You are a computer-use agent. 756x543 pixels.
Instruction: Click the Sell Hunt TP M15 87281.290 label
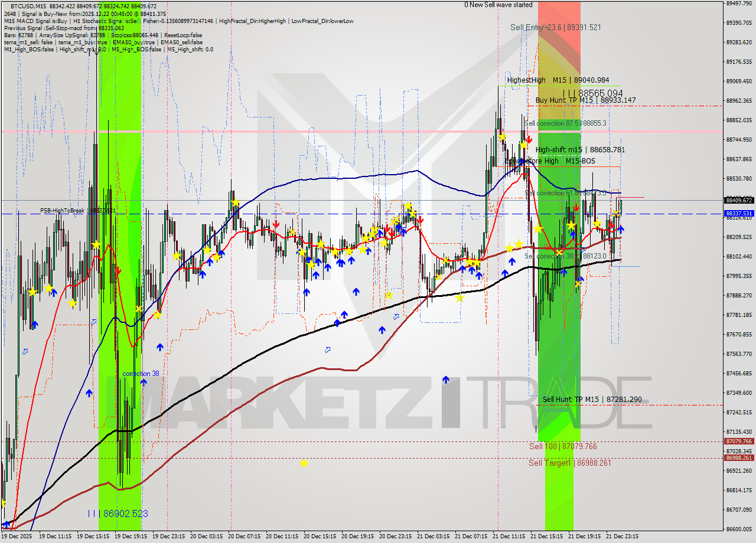(x=592, y=400)
